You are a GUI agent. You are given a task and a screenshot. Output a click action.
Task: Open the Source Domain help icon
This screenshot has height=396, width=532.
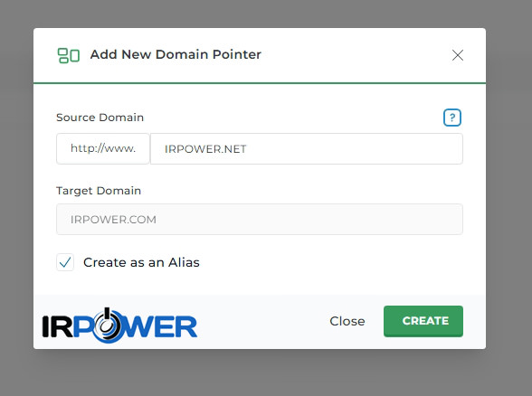452,118
